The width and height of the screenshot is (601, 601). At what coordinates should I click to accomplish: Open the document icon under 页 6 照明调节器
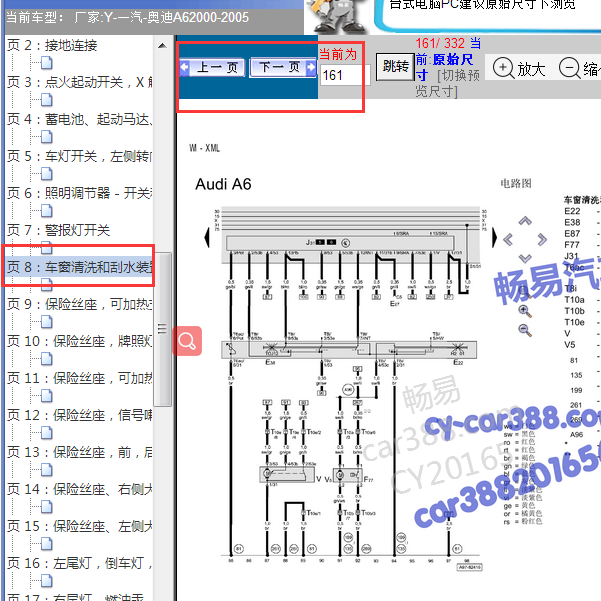click(46, 211)
